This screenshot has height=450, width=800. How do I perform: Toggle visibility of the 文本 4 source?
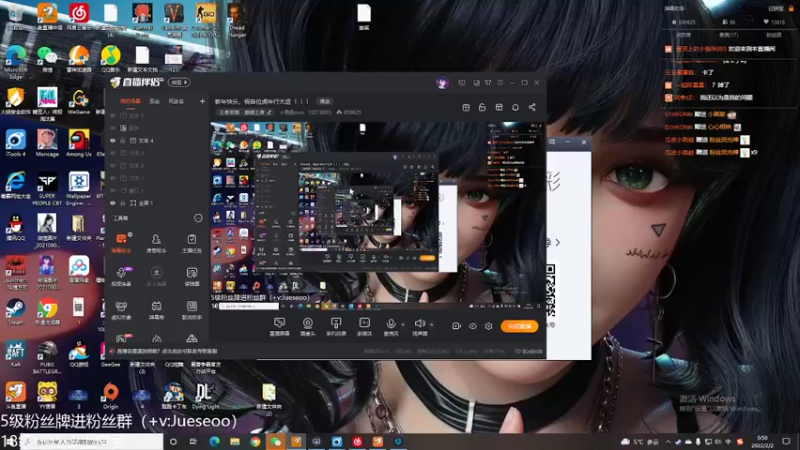(x=113, y=140)
